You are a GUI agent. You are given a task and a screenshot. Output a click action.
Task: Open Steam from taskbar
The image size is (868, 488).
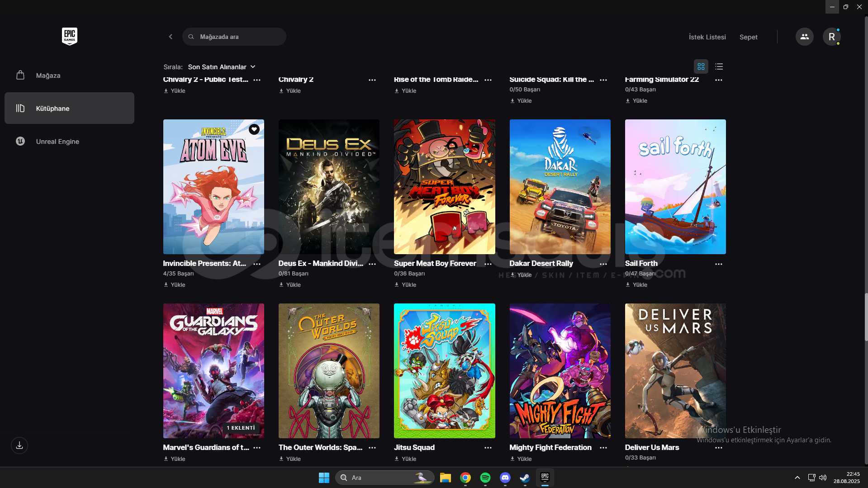(x=525, y=478)
